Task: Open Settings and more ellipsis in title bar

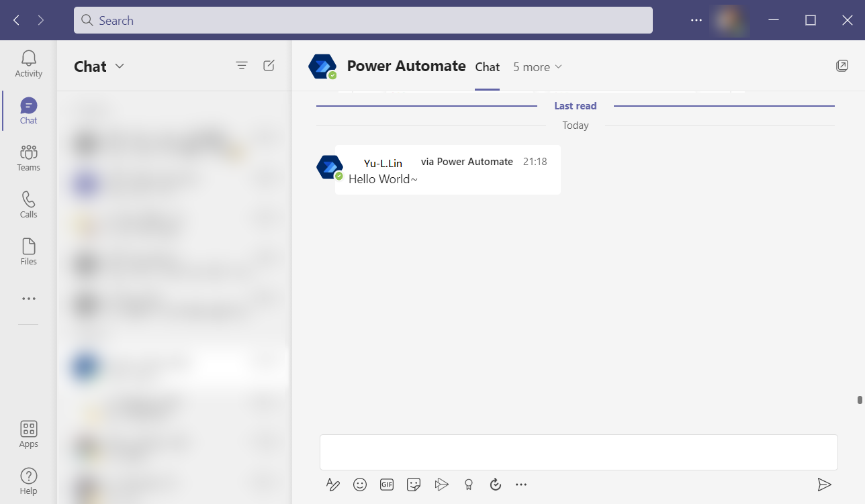Action: tap(696, 20)
